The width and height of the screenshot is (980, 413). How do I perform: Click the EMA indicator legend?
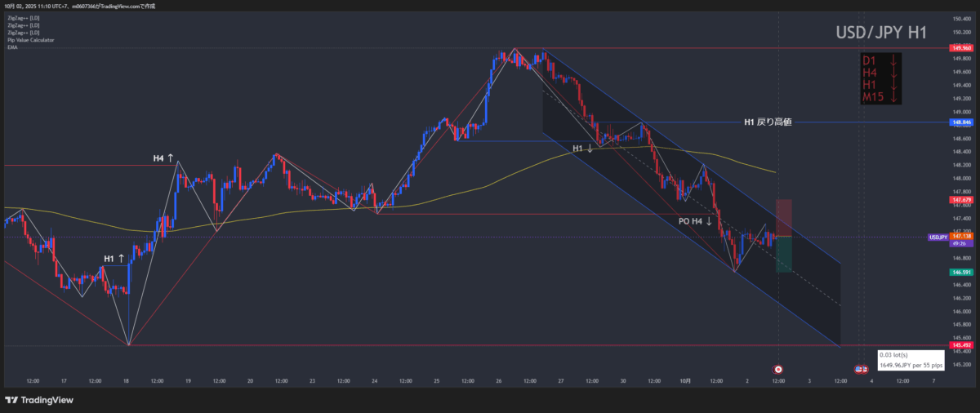(x=11, y=47)
